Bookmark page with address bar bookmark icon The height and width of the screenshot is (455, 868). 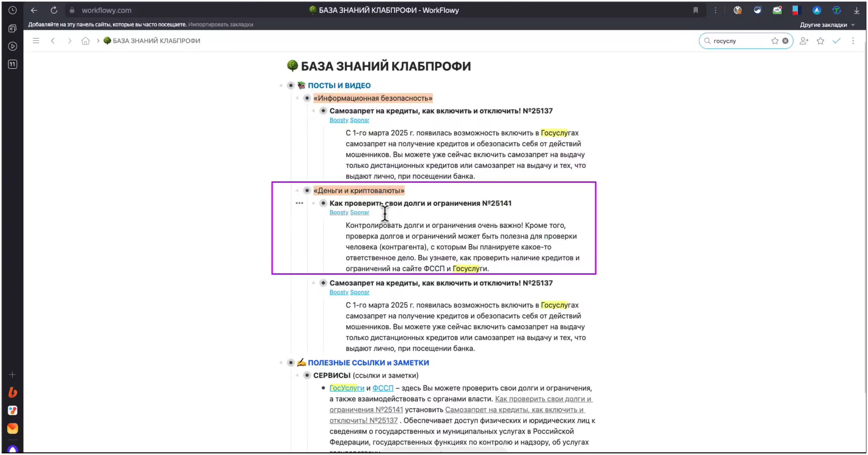point(695,10)
